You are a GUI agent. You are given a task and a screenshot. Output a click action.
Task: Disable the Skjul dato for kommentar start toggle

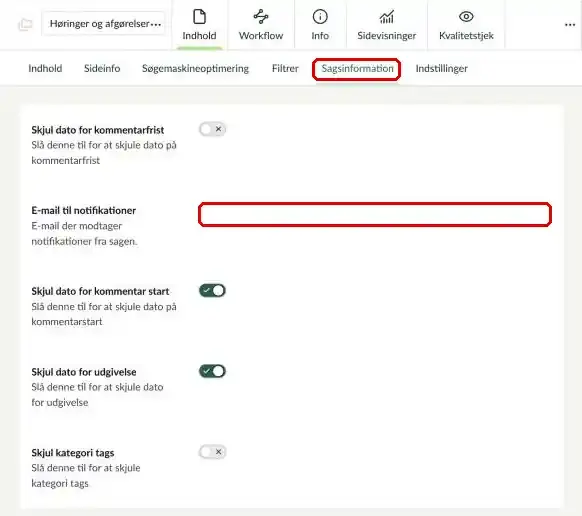click(212, 290)
